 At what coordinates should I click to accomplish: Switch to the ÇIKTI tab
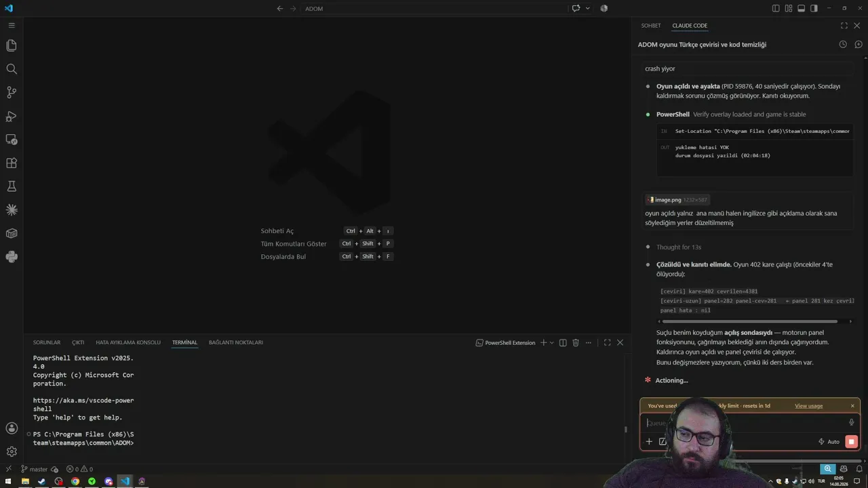click(78, 343)
